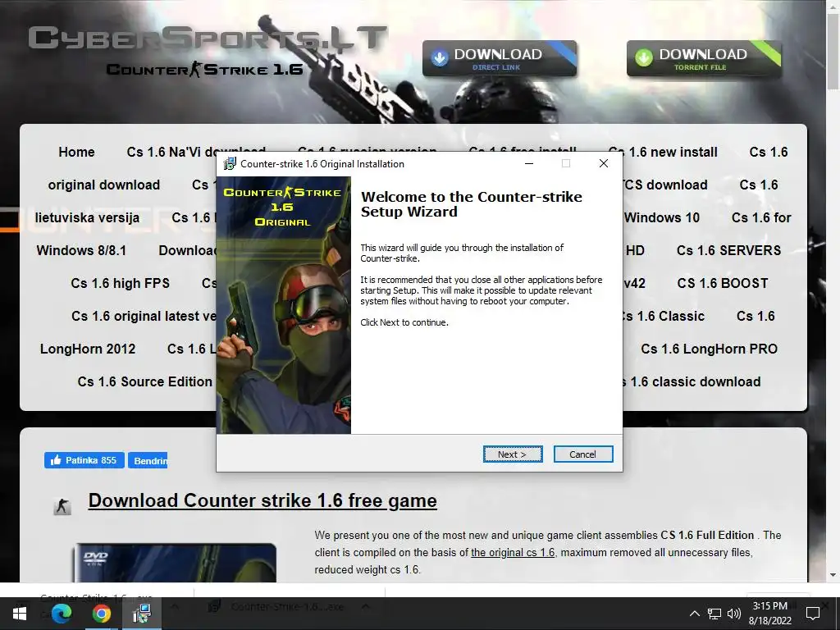Open Google Chrome from taskbar

pyautogui.click(x=101, y=614)
